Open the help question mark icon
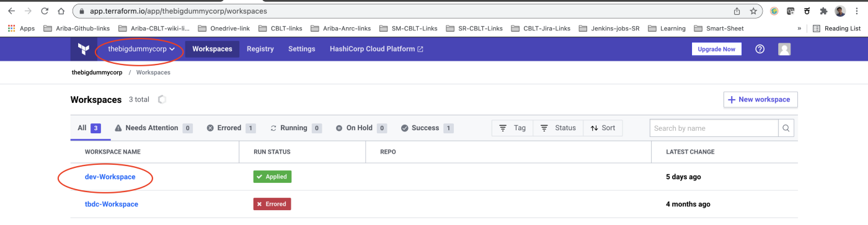Image resolution: width=868 pixels, height=225 pixels. pos(760,49)
